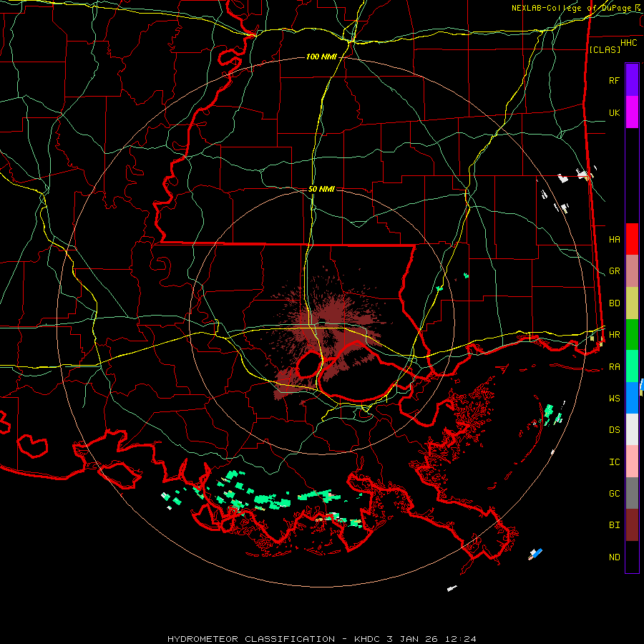Click the HA red legend swatch

[632, 239]
